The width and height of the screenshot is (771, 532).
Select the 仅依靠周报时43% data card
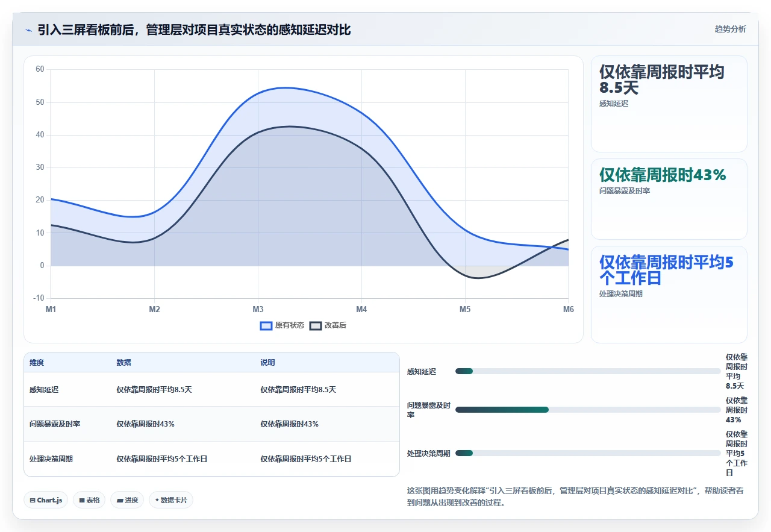[669, 199]
